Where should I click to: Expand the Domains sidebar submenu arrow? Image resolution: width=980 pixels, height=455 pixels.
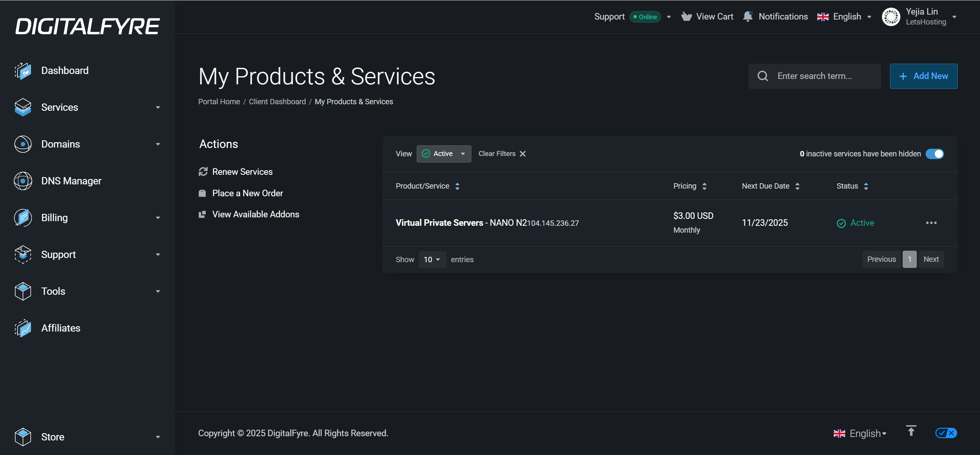(158, 145)
